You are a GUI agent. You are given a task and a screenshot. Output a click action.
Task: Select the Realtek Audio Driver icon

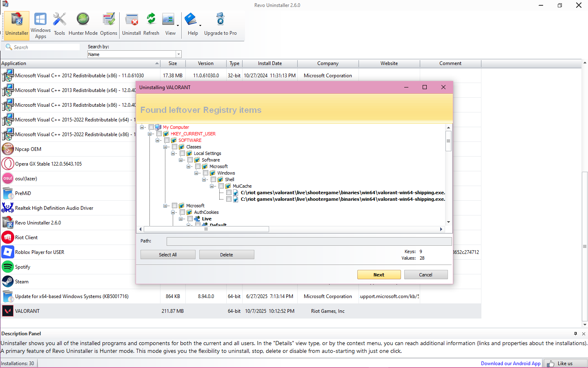click(8, 208)
